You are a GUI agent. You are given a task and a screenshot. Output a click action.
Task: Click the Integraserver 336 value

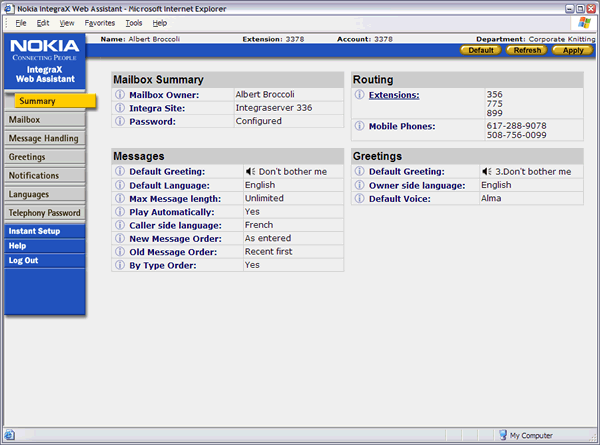tap(274, 108)
